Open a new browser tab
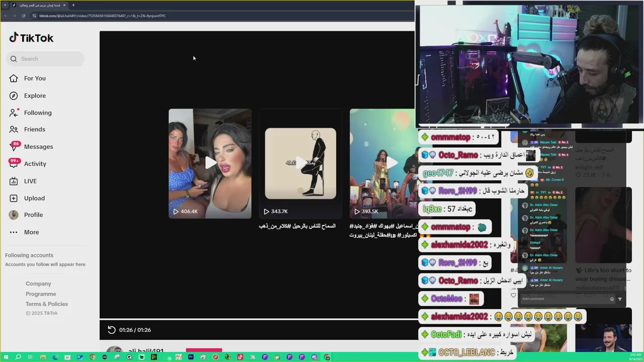Viewport: 644px width, 362px height. (x=73, y=5)
